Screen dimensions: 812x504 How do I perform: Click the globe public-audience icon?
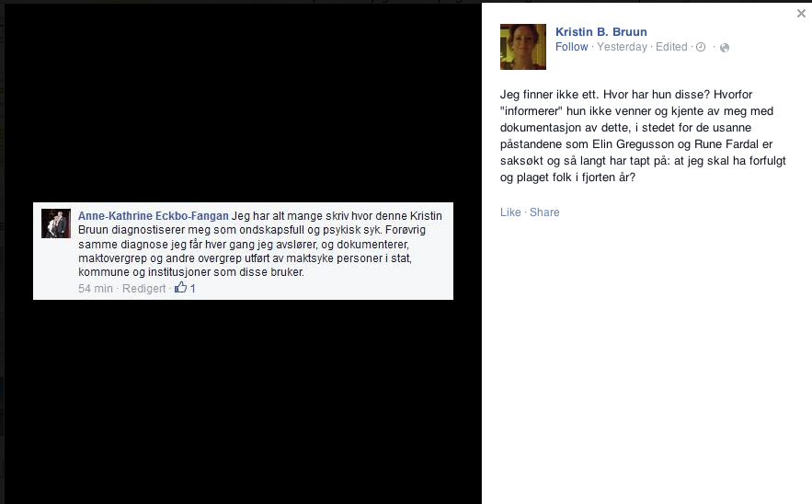(x=725, y=48)
